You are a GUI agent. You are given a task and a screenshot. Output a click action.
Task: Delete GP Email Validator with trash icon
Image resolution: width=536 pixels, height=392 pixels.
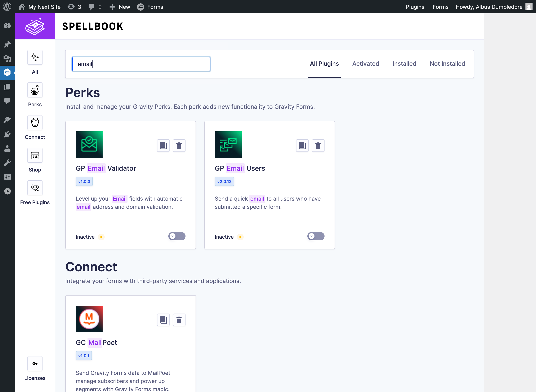point(179,145)
